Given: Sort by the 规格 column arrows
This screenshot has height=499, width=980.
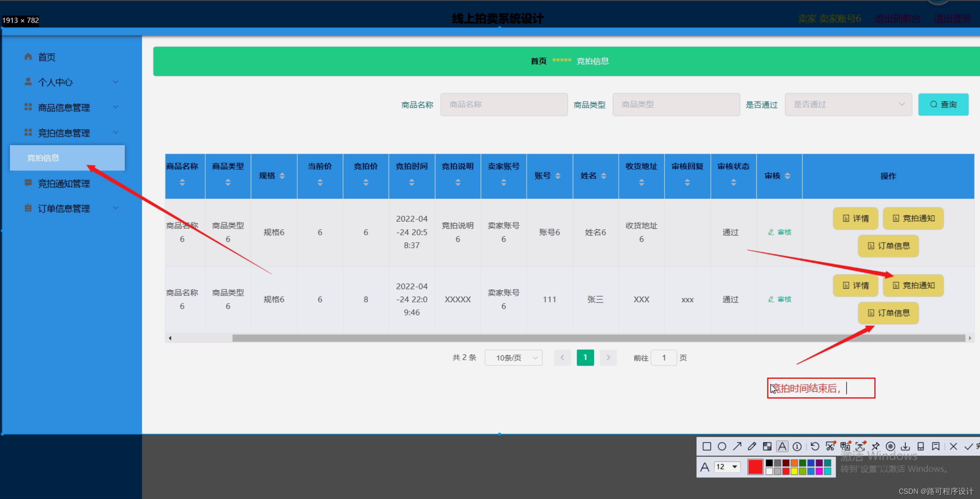Looking at the screenshot, I should 282,176.
